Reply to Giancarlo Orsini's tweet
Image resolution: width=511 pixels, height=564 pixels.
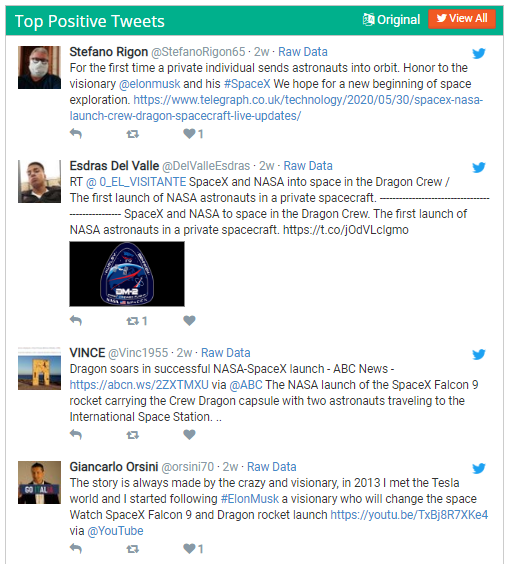[76, 549]
